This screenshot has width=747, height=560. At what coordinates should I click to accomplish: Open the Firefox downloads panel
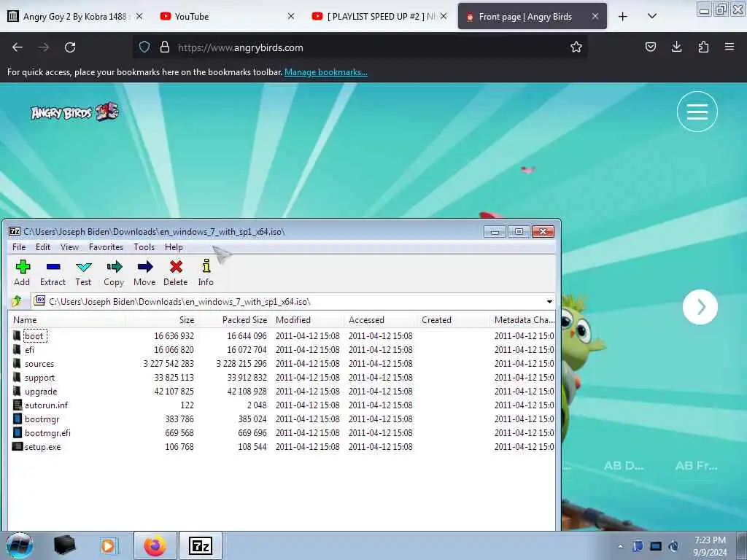(676, 47)
